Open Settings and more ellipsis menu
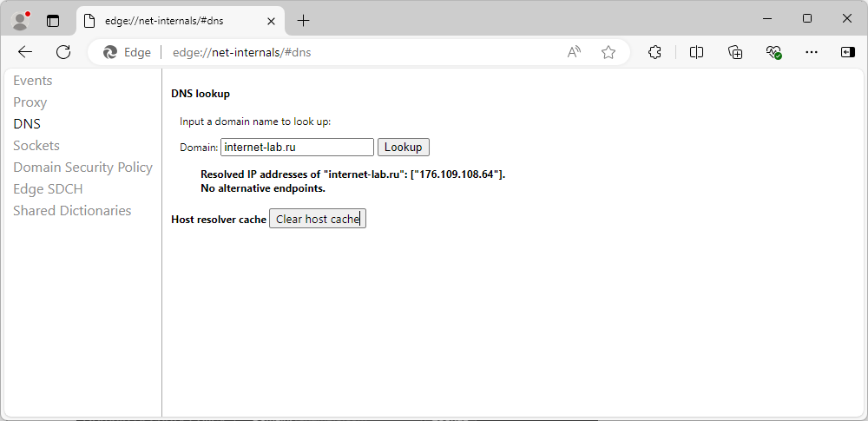Viewport: 868px width, 421px height. pyautogui.click(x=812, y=52)
